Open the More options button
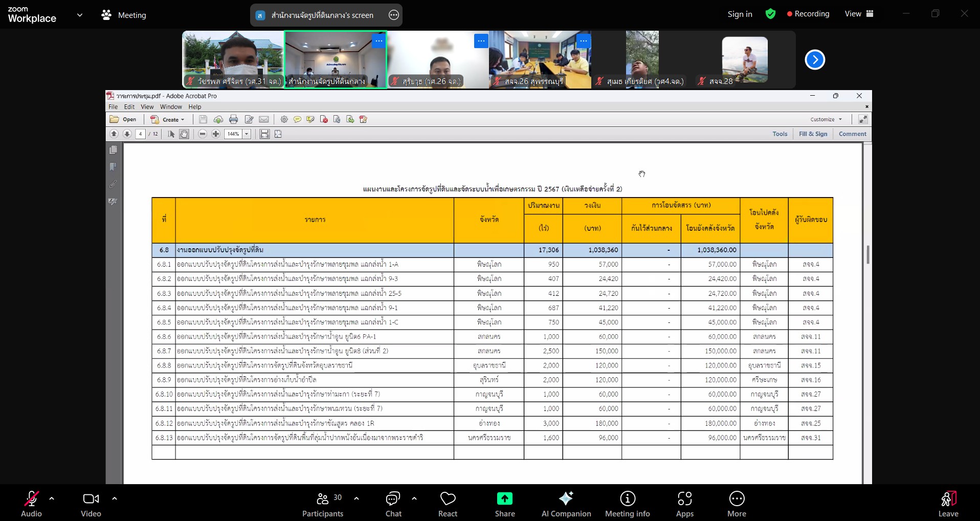 point(737,504)
